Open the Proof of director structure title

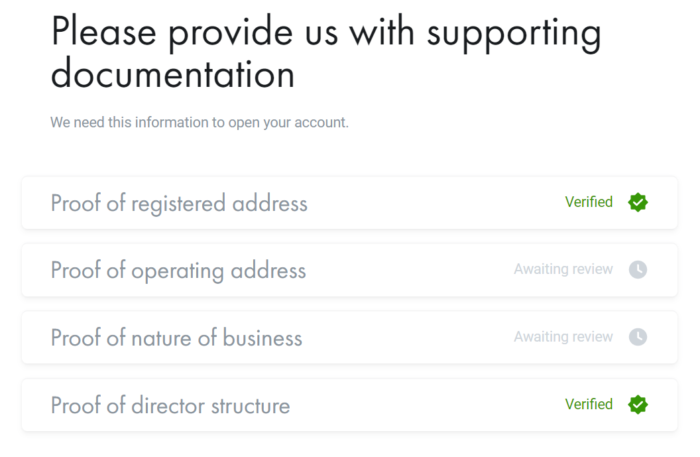[x=170, y=406]
